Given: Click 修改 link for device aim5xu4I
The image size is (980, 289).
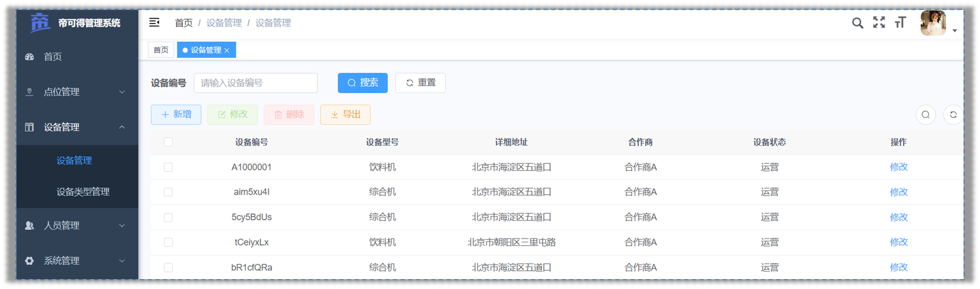Looking at the screenshot, I should [x=898, y=192].
